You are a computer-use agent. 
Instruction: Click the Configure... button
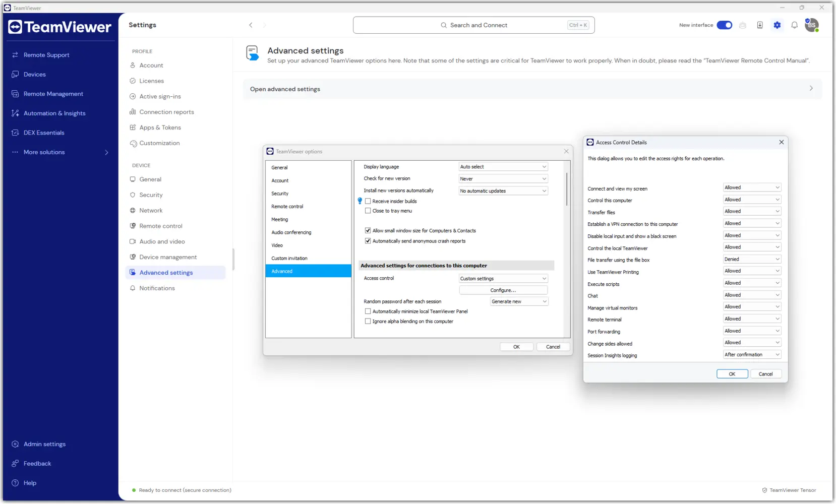(x=503, y=290)
